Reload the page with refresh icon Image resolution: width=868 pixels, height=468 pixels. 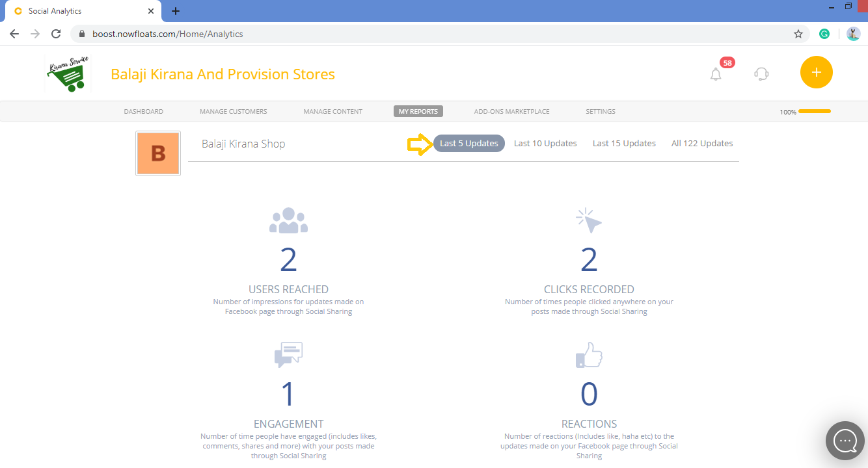pos(56,34)
